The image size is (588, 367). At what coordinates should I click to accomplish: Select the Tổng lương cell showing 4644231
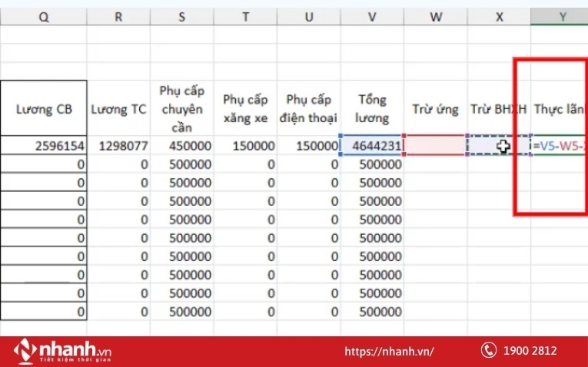pyautogui.click(x=373, y=145)
